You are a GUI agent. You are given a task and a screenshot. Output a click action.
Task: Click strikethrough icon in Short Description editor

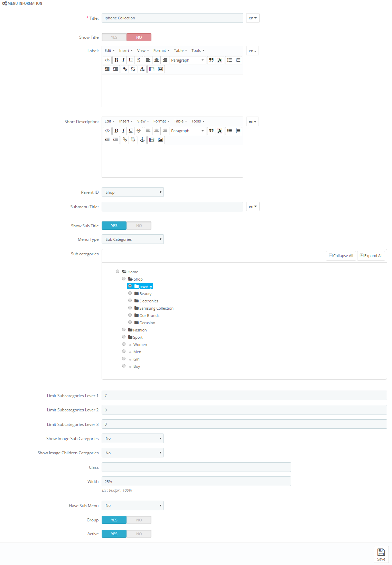click(x=139, y=131)
